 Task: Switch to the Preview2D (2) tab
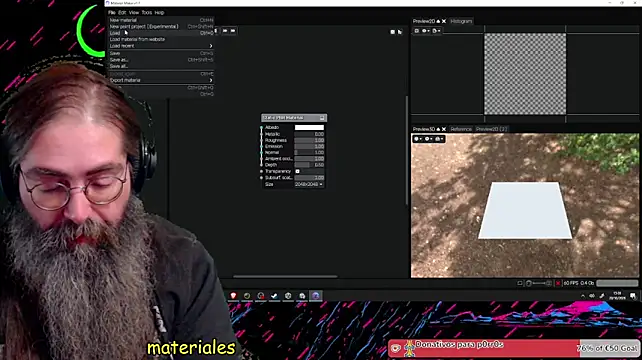(491, 129)
